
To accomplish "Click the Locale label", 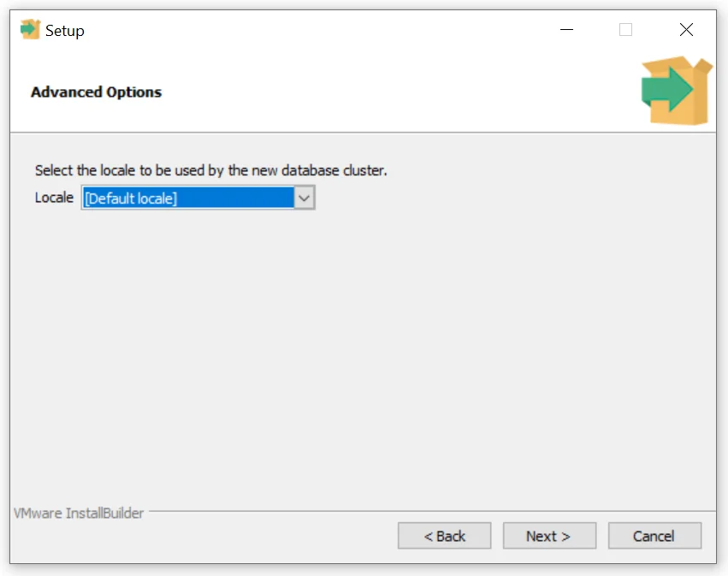I will [54, 198].
